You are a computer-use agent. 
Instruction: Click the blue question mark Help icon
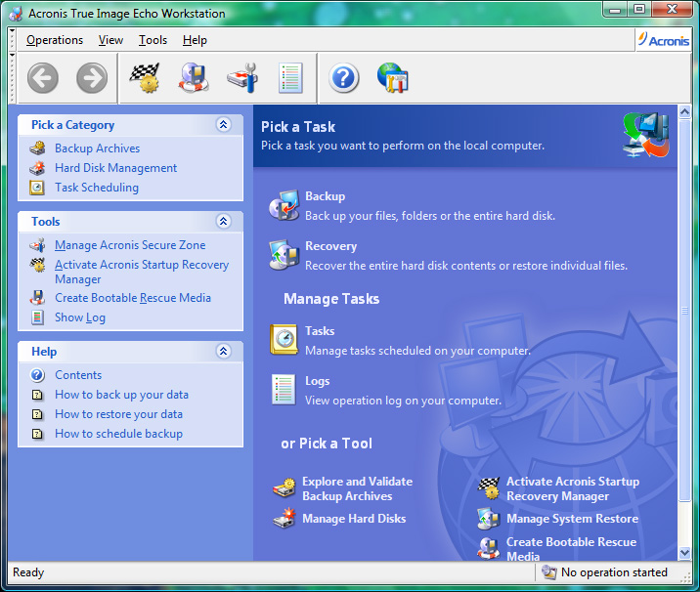pyautogui.click(x=344, y=78)
